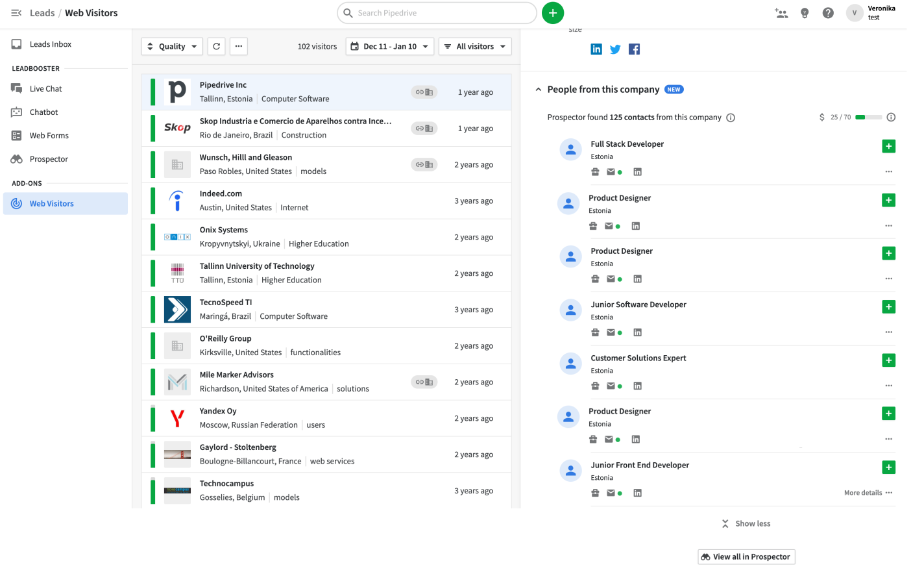This screenshot has height=572, width=924.
Task: Click the green quick-add plus button in top bar
Action: 553,13
